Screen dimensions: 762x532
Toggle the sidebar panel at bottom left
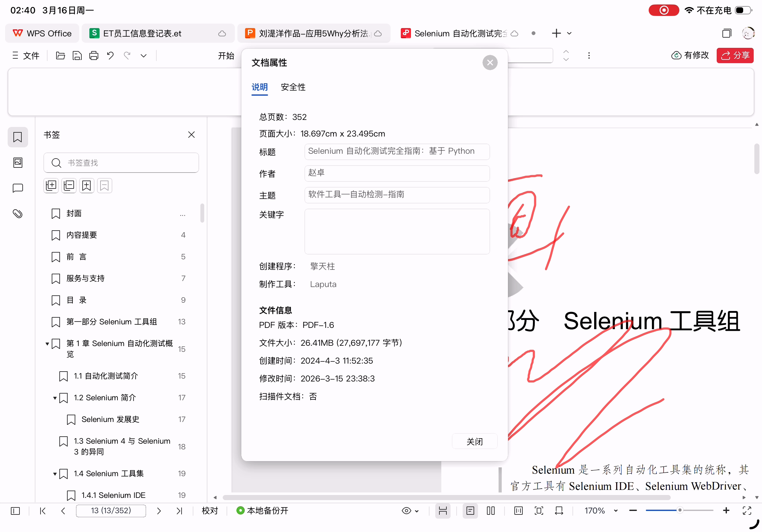pos(15,511)
